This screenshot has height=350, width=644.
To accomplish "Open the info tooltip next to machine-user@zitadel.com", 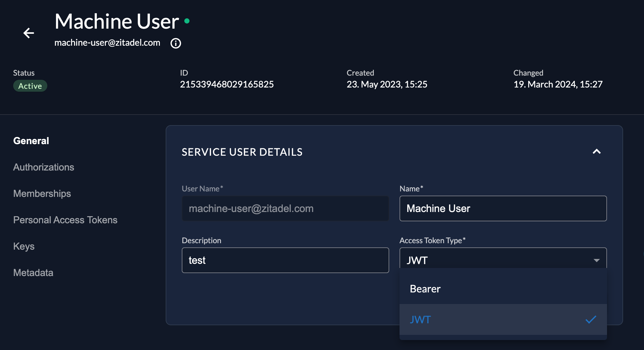I will tap(175, 43).
